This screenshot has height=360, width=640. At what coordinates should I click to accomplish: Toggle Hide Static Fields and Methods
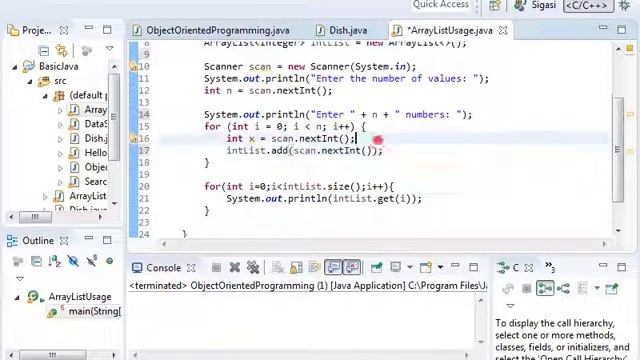click(x=91, y=261)
